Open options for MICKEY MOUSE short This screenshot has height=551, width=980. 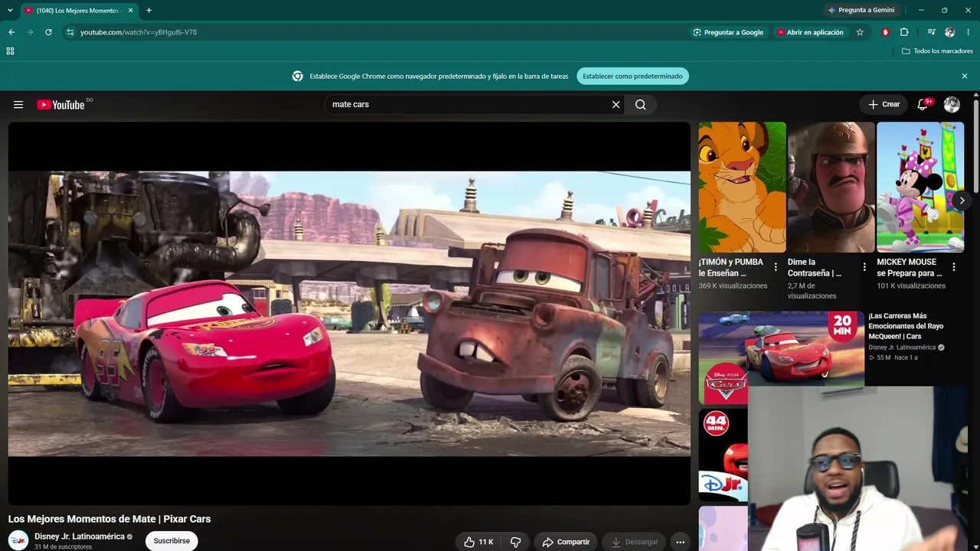pos(954,267)
